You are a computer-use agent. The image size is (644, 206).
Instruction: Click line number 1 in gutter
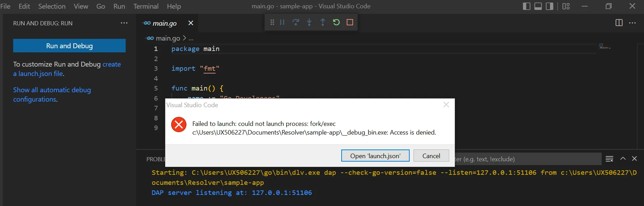[x=156, y=49]
